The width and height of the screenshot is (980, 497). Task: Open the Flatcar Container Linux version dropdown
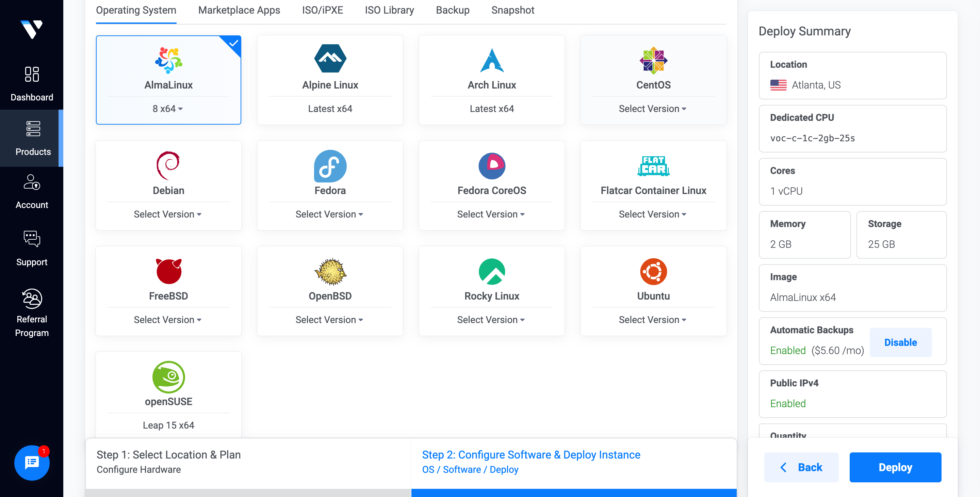point(653,214)
